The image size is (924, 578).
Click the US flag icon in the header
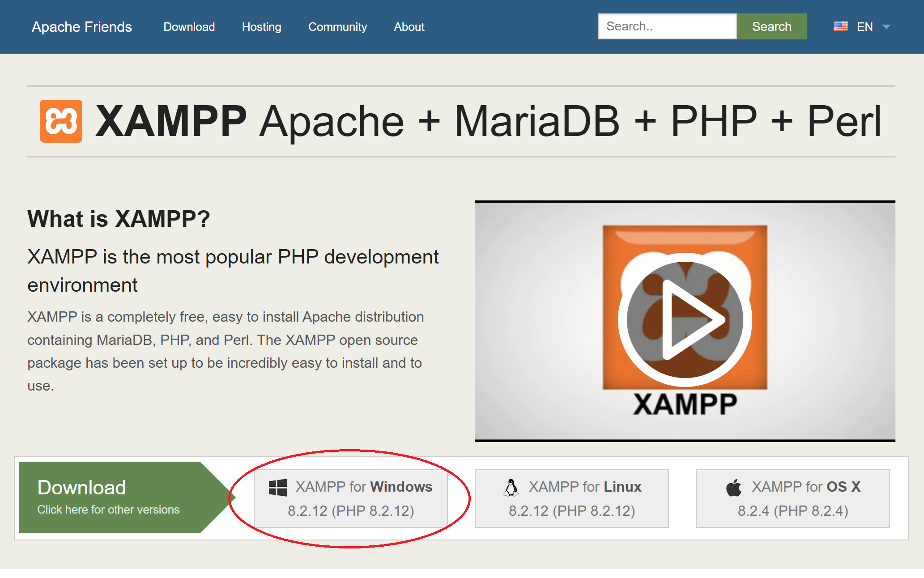tap(840, 26)
